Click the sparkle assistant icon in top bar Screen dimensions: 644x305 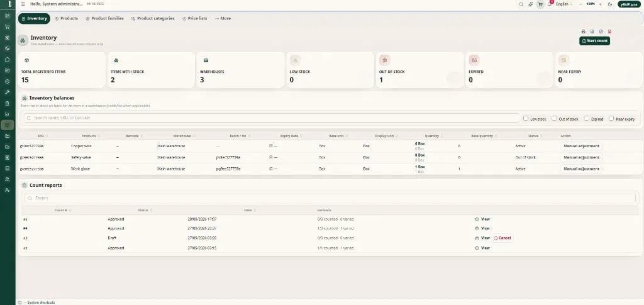[531, 4]
